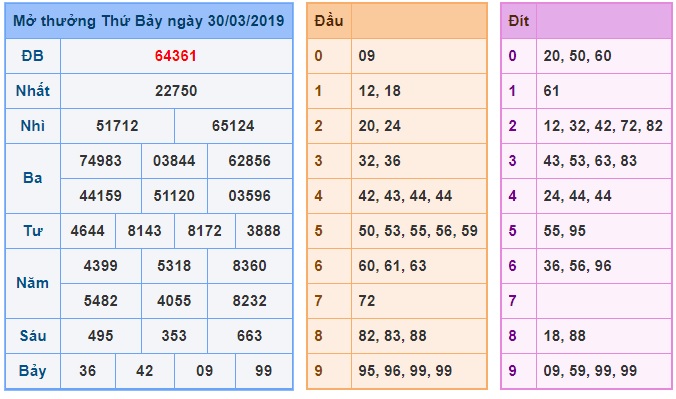Click the Đầu value '50, 53, 55, 56, 59'
The image size is (676, 399).
point(418,230)
